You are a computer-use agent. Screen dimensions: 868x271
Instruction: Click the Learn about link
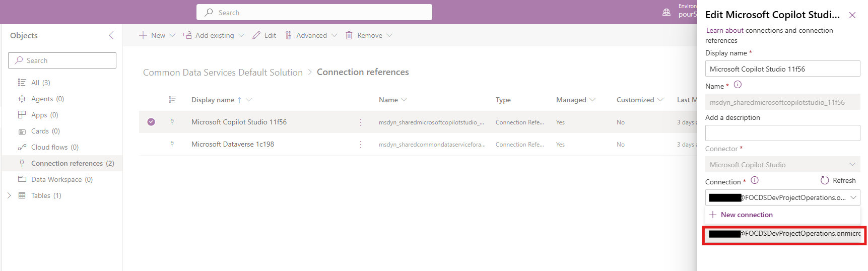[x=725, y=30]
